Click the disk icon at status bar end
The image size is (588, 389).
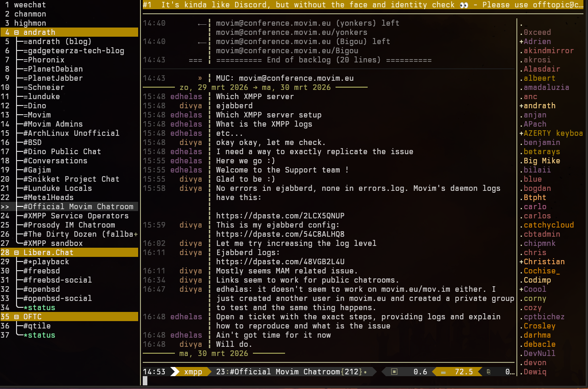[x=489, y=372]
